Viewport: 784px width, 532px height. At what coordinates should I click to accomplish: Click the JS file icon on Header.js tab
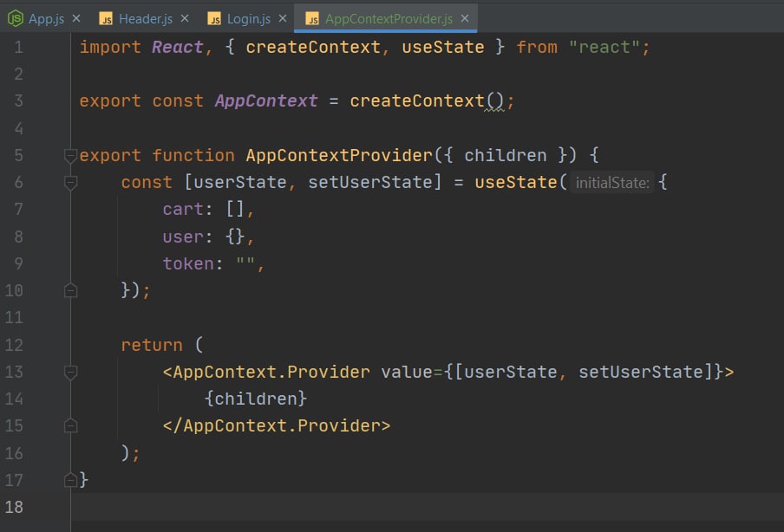tap(107, 18)
